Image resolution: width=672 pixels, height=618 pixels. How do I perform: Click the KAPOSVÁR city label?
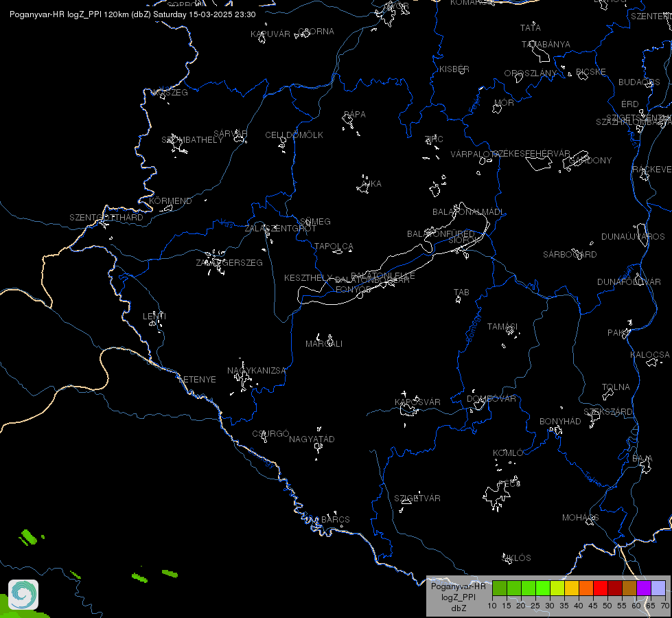tap(417, 402)
